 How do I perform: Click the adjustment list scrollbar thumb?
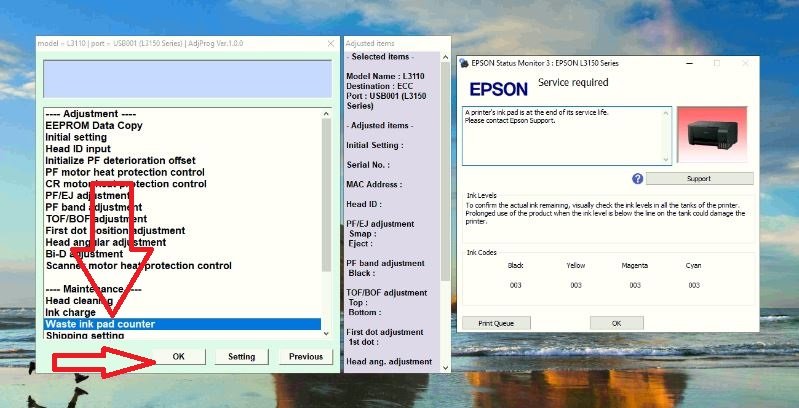coord(327,195)
